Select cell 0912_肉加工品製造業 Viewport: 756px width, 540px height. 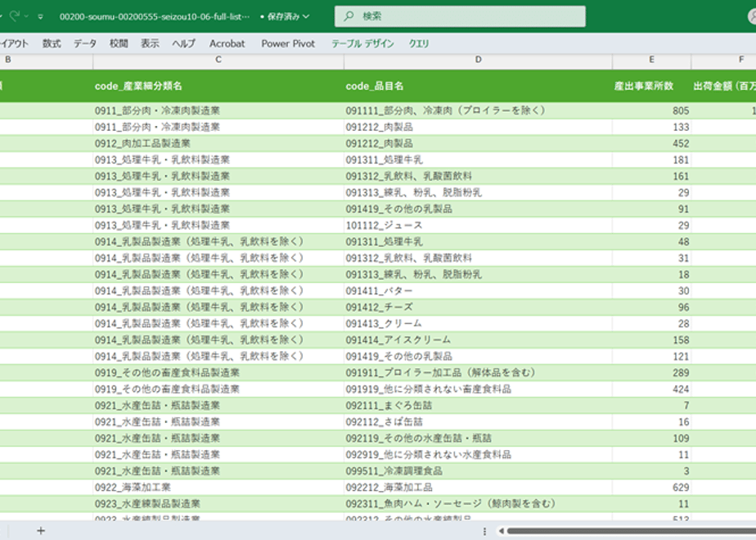click(x=218, y=143)
